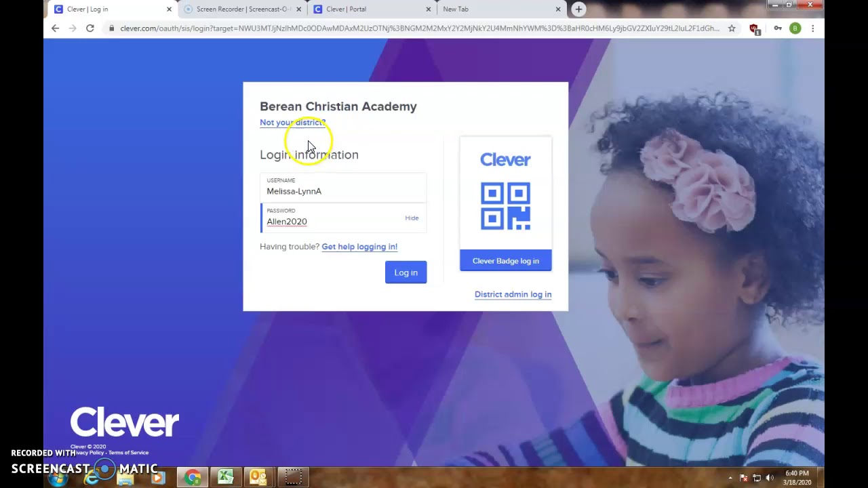The image size is (868, 488).
Task: Click the browser address bar URL
Action: tap(419, 28)
